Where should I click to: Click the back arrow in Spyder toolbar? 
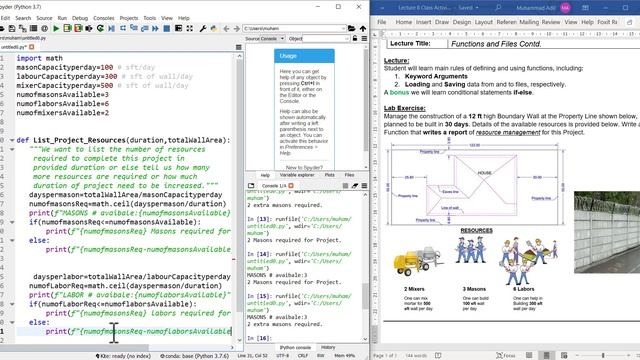click(226, 28)
